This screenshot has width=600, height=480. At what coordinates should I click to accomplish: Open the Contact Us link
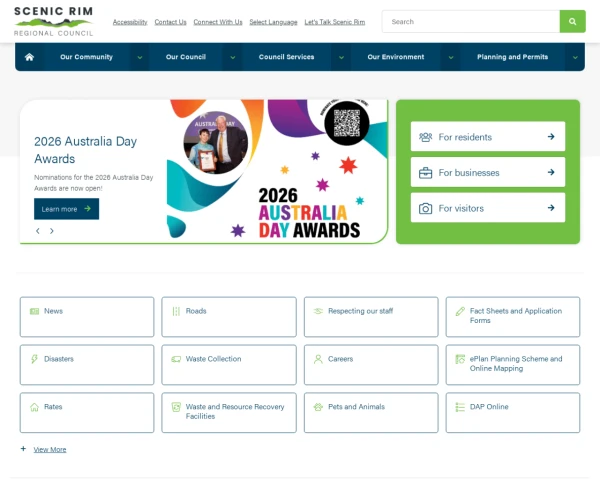point(170,22)
